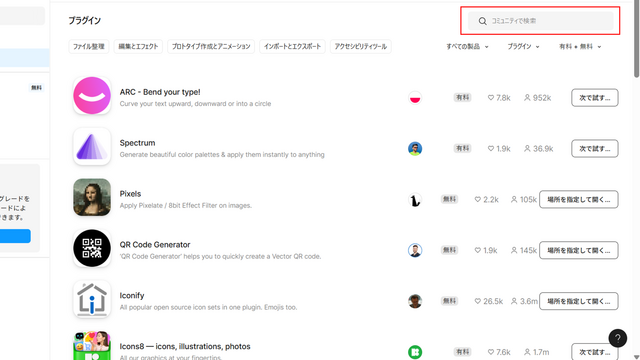
Task: Select アクセシビリティツール filter chip
Action: (360, 47)
